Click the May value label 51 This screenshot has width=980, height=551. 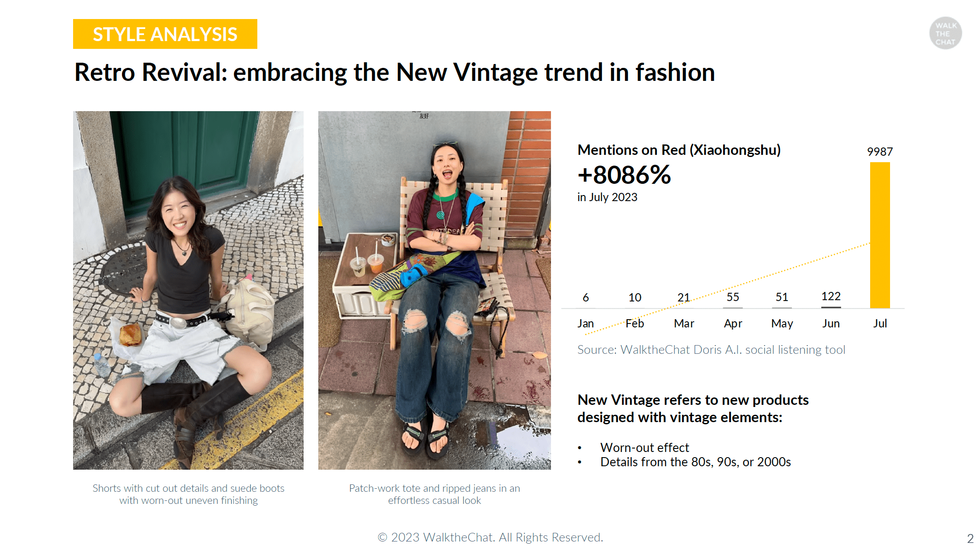point(782,297)
